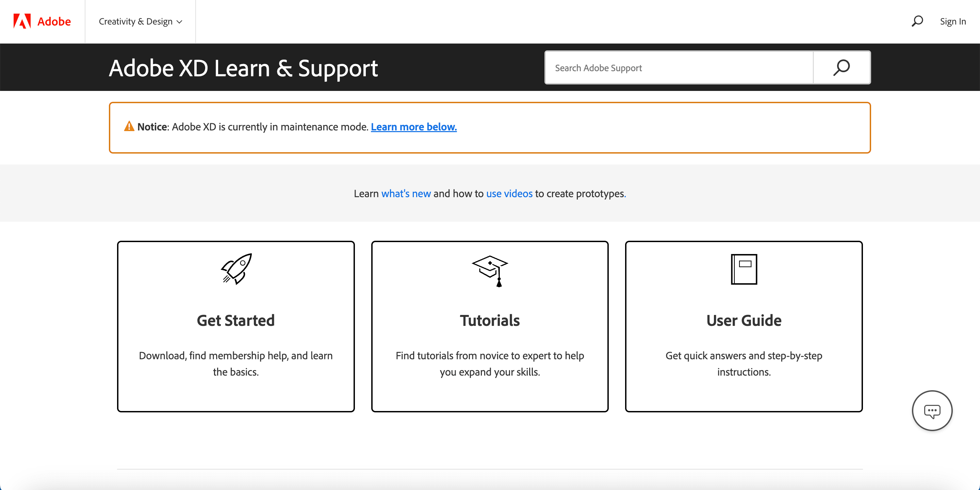The image size is (980, 490).
Task: Click the rocket icon in Get Started
Action: 236,269
